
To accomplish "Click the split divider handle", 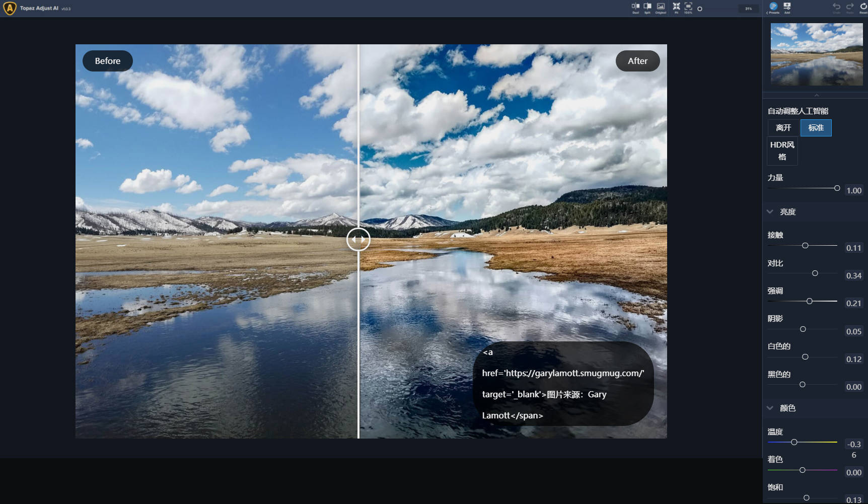I will (x=358, y=239).
